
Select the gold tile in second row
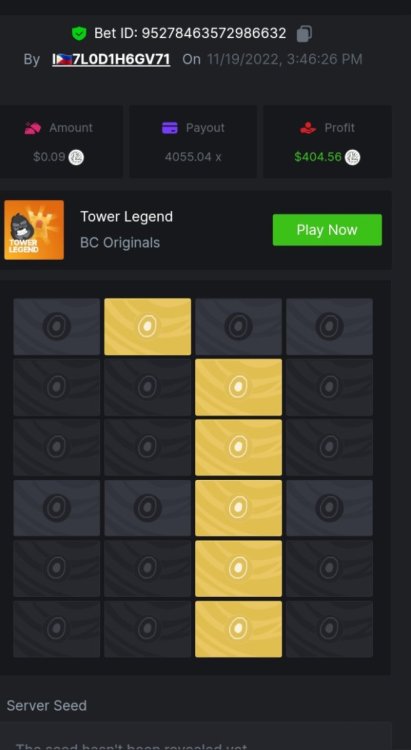click(238, 387)
